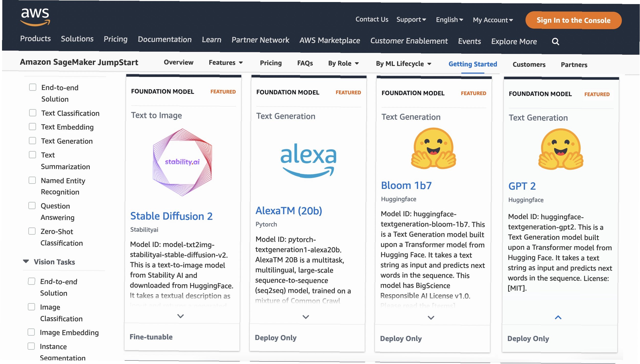
Task: Open the search magnifier icon
Action: pyautogui.click(x=555, y=41)
